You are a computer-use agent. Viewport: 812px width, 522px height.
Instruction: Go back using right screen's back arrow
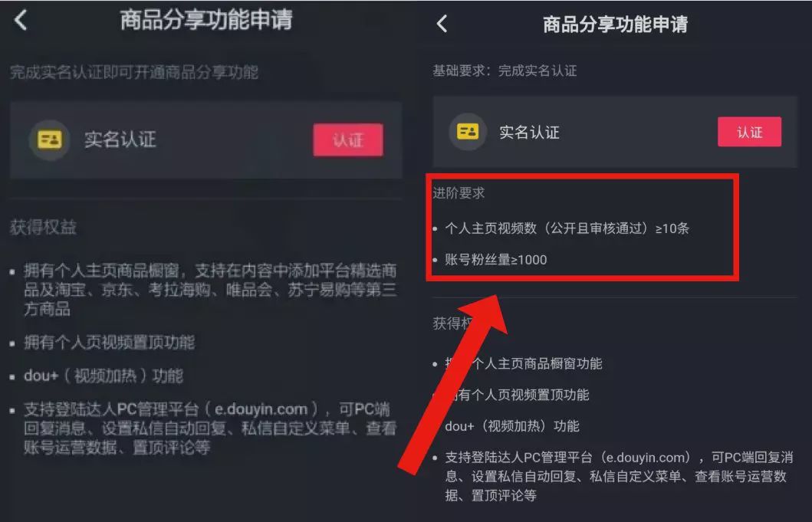click(442, 23)
